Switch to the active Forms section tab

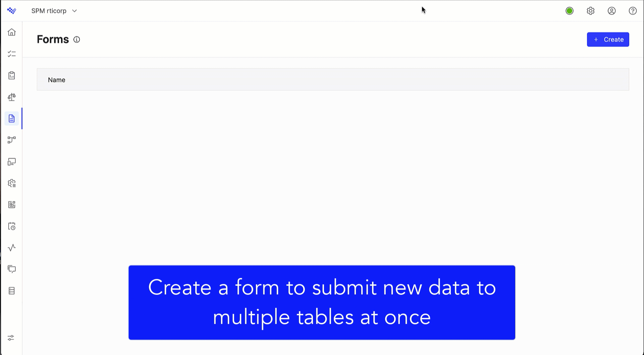pyautogui.click(x=12, y=118)
